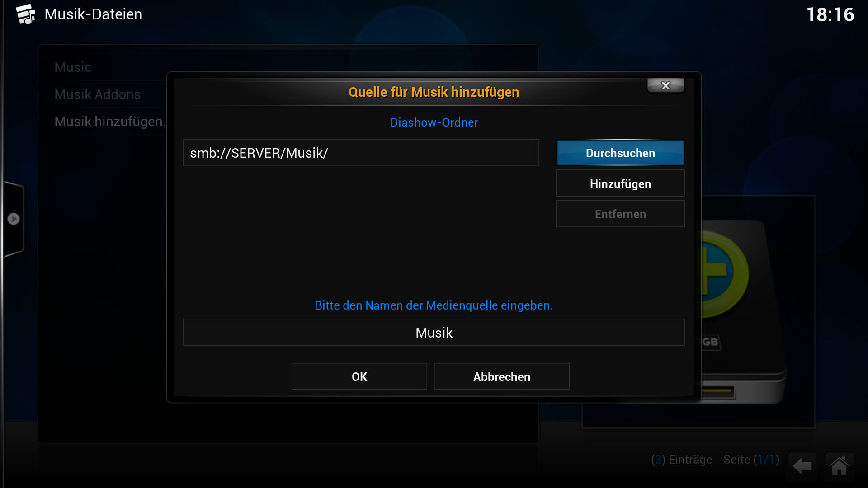Select the Music entry in the list

pos(73,67)
